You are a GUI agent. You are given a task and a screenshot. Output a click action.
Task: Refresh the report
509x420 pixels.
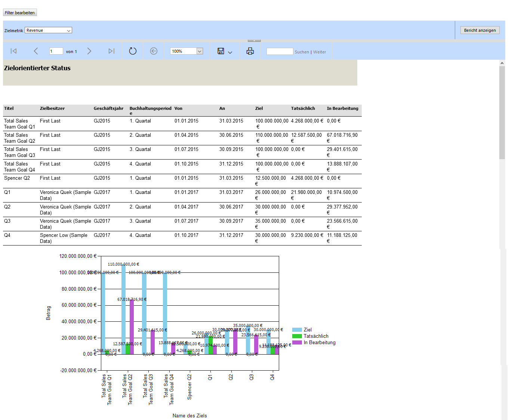(133, 51)
